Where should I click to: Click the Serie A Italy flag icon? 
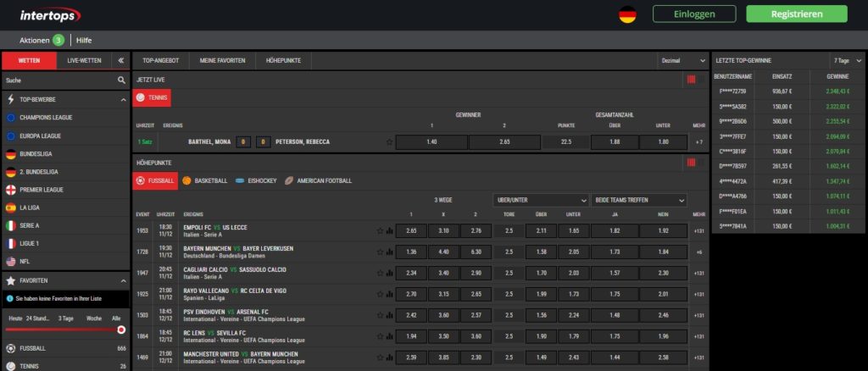tap(10, 225)
